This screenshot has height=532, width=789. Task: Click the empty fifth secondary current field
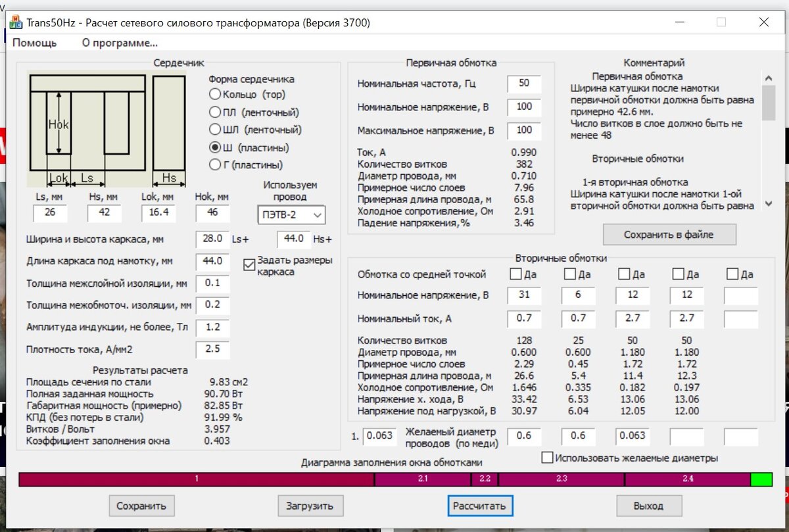741,319
